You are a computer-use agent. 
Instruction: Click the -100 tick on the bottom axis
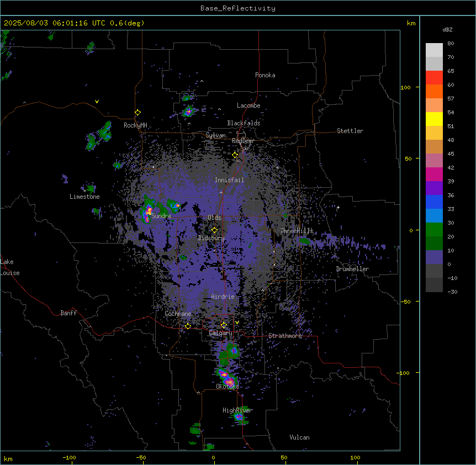coord(70,458)
